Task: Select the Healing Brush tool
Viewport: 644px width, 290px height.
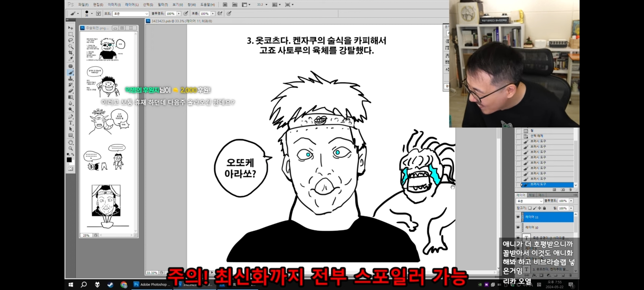Action: (x=71, y=66)
